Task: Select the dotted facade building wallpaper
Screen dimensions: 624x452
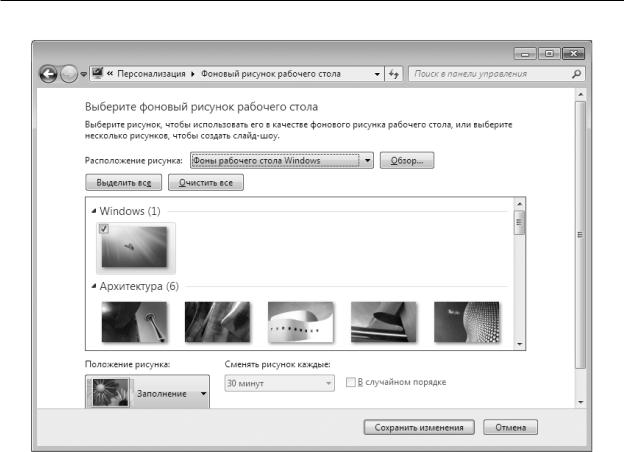Action: click(467, 322)
